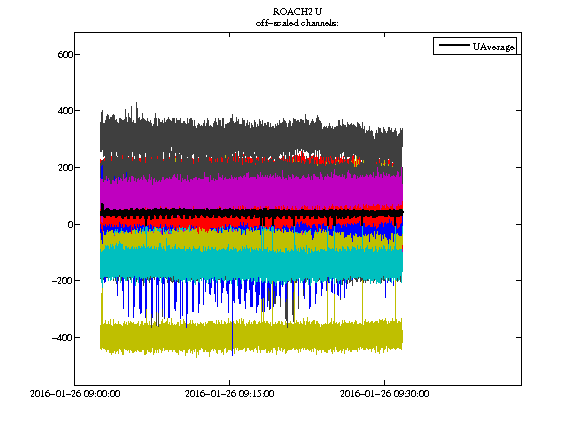Image resolution: width=576 pixels, height=432 pixels.
Task: Click the thick black UAverage line in plot
Action: (x=251, y=213)
